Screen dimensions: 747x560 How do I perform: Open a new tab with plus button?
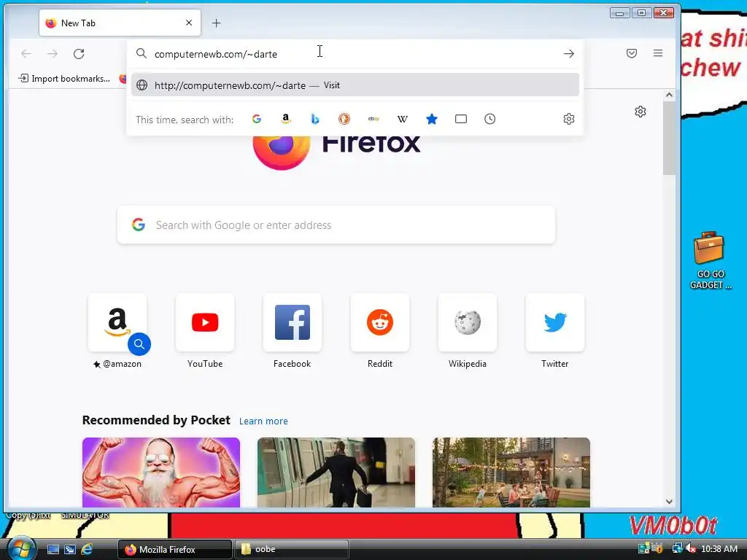coord(216,23)
